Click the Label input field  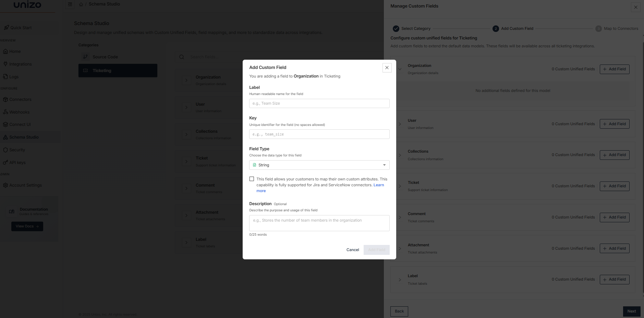point(319,103)
